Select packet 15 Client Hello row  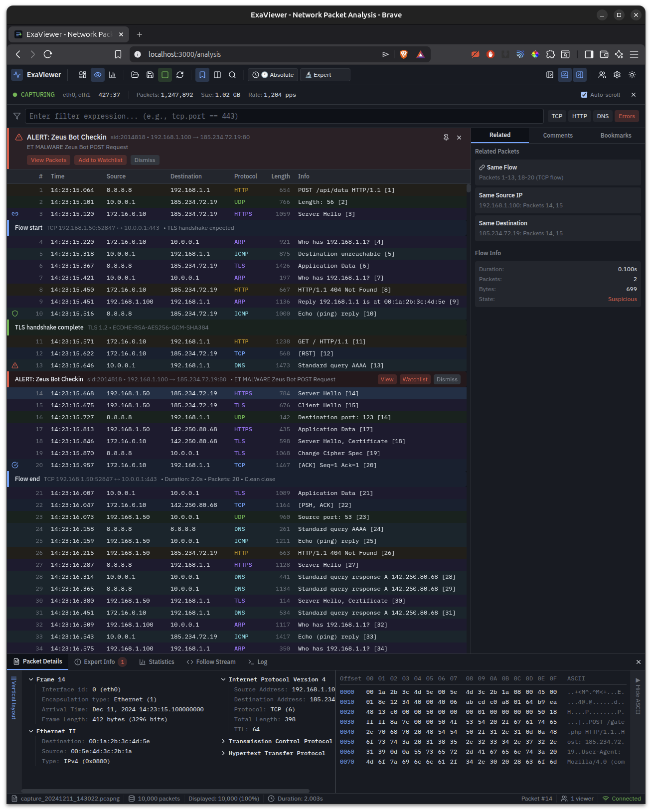click(237, 405)
